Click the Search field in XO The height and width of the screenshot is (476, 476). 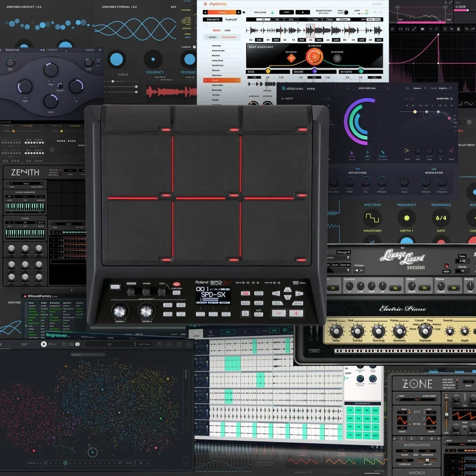tap(88, 355)
